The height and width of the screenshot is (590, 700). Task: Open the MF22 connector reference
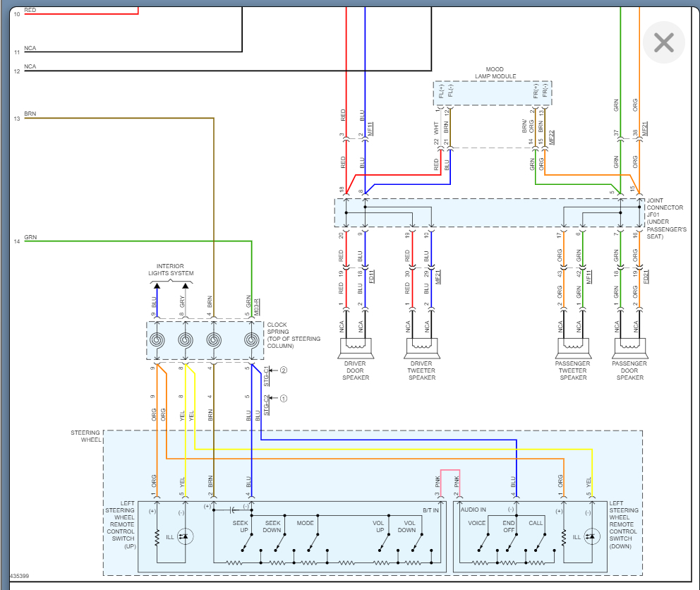pos(551,137)
